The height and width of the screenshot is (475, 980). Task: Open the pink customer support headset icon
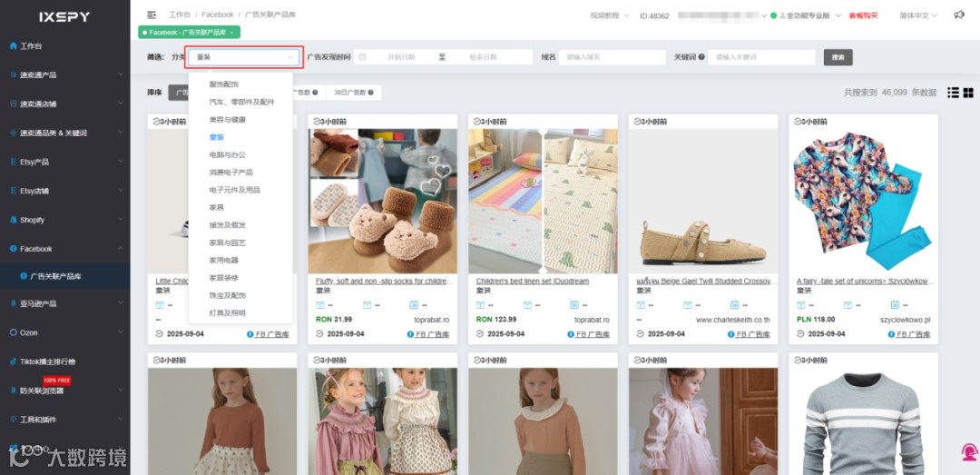[x=969, y=452]
